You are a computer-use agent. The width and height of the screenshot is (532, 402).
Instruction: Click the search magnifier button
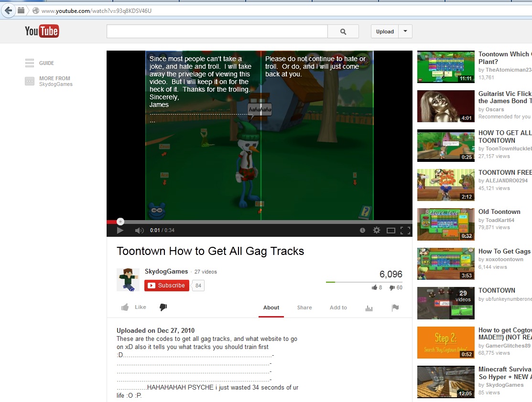click(343, 32)
